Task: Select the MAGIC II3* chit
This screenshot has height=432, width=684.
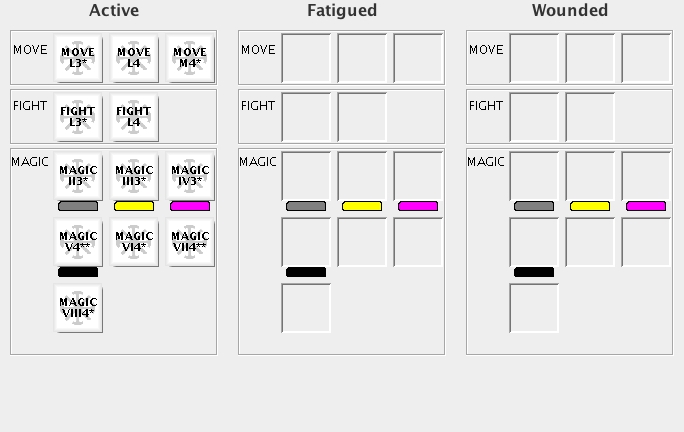Action: (78, 176)
